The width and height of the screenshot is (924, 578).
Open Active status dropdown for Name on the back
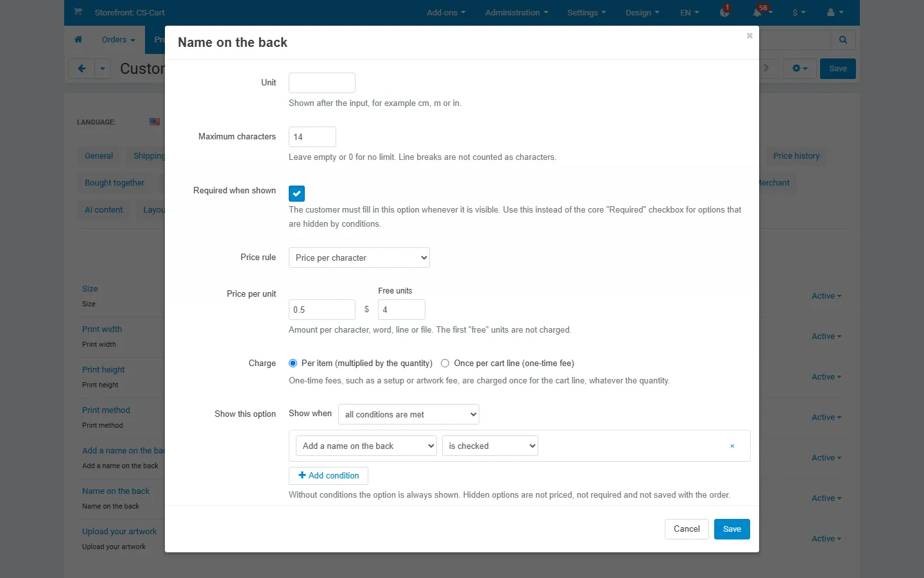[x=826, y=498]
